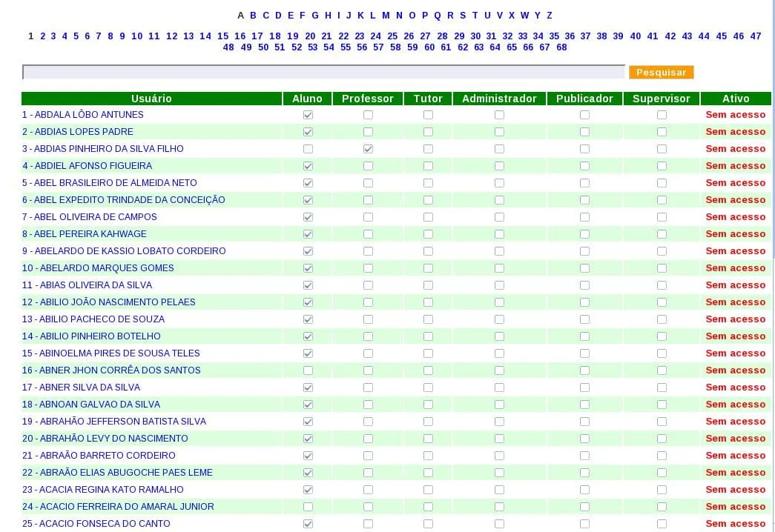Click Sem acesso for ABILIO PINHEIRO BOTELHO
The width and height of the screenshot is (775, 532).
pos(736,336)
